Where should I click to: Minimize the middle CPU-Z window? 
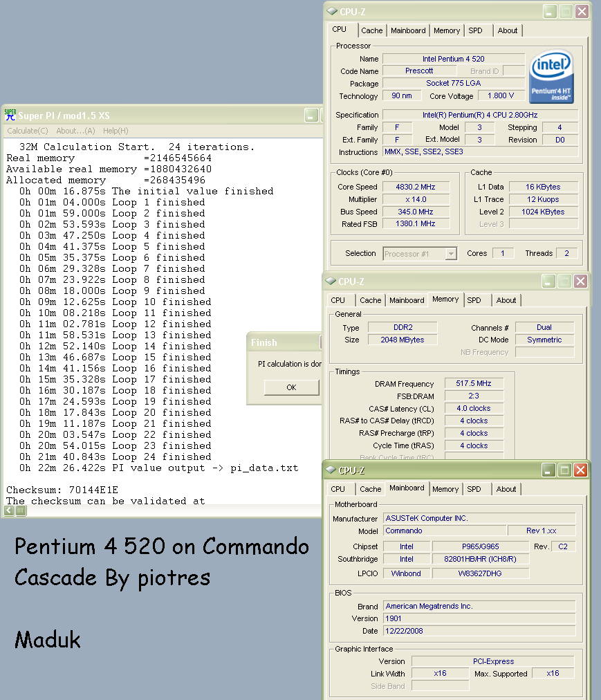tap(548, 281)
